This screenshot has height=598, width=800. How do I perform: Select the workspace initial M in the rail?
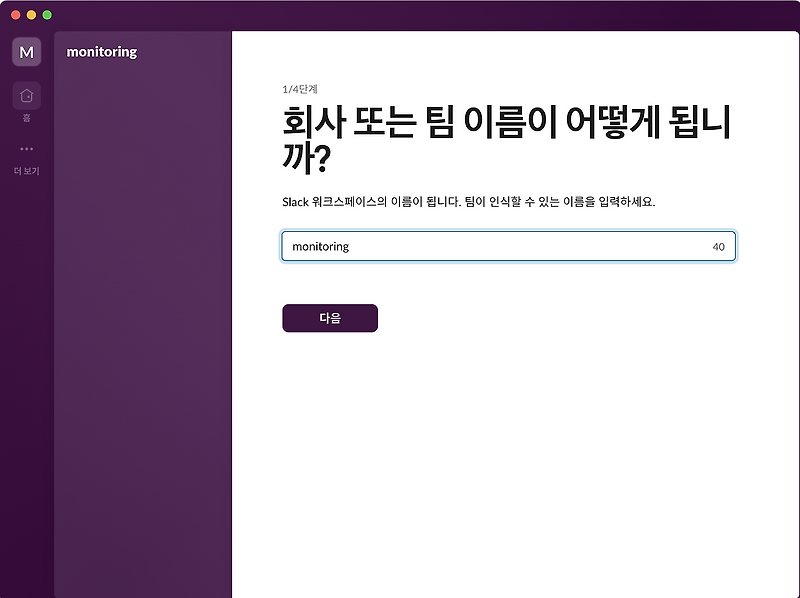(x=25, y=51)
